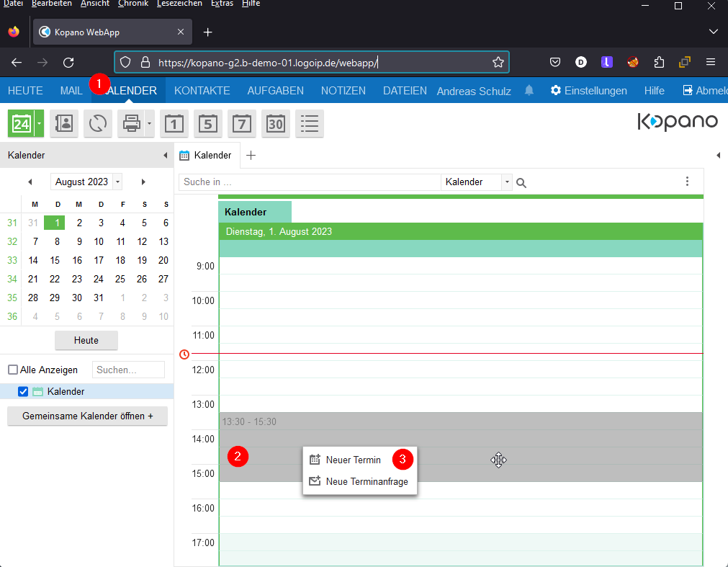Focus the Suchen... calendar filter field

pyautogui.click(x=128, y=370)
